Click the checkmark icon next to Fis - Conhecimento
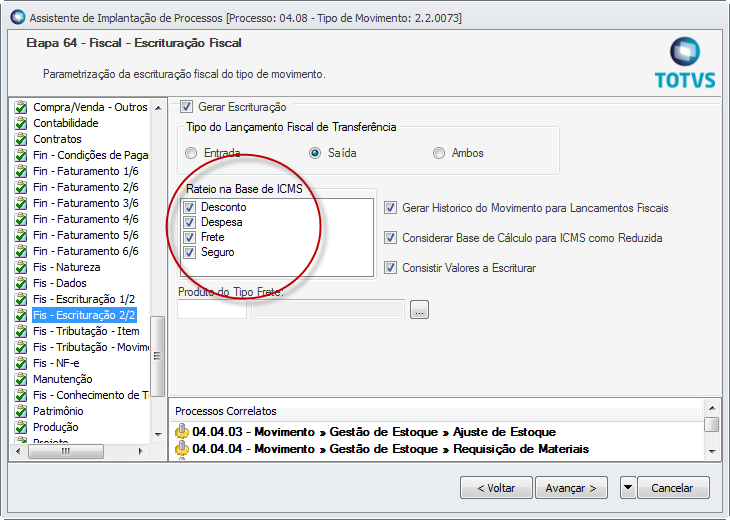730x520 pixels. point(20,395)
